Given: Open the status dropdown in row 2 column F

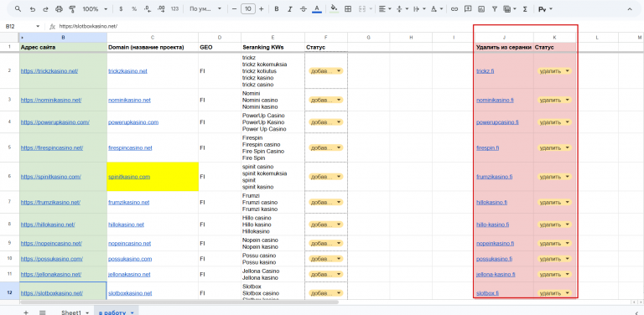Looking at the screenshot, I should (x=325, y=71).
